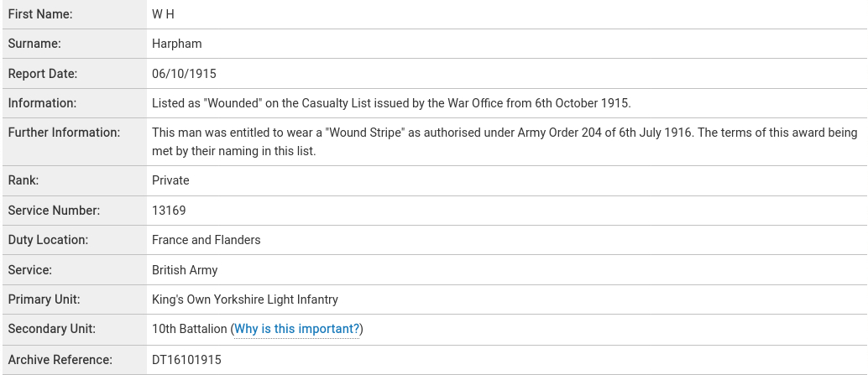This screenshot has width=868, height=375.
Task: Click the Further Information label
Action: [x=64, y=133]
